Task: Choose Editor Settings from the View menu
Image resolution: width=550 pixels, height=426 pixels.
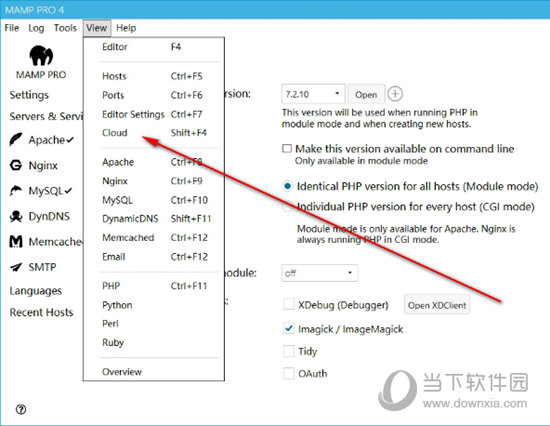Action: click(x=154, y=114)
